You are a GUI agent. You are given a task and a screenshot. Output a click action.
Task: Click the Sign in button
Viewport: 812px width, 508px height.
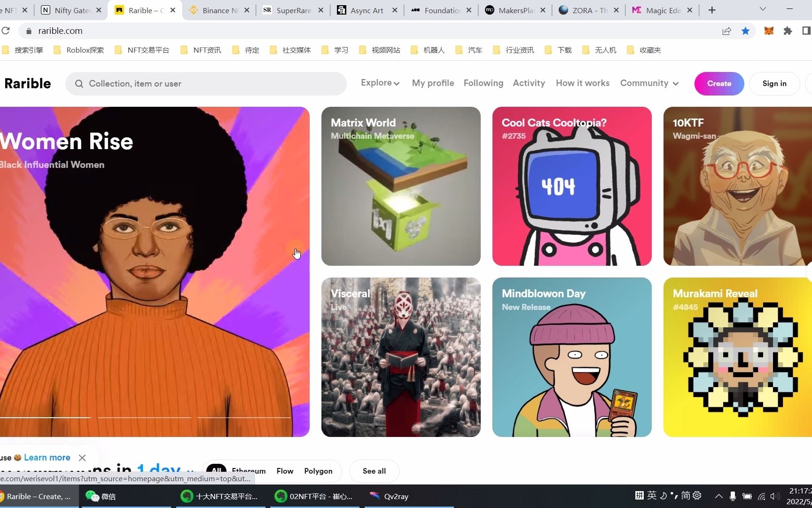774,83
